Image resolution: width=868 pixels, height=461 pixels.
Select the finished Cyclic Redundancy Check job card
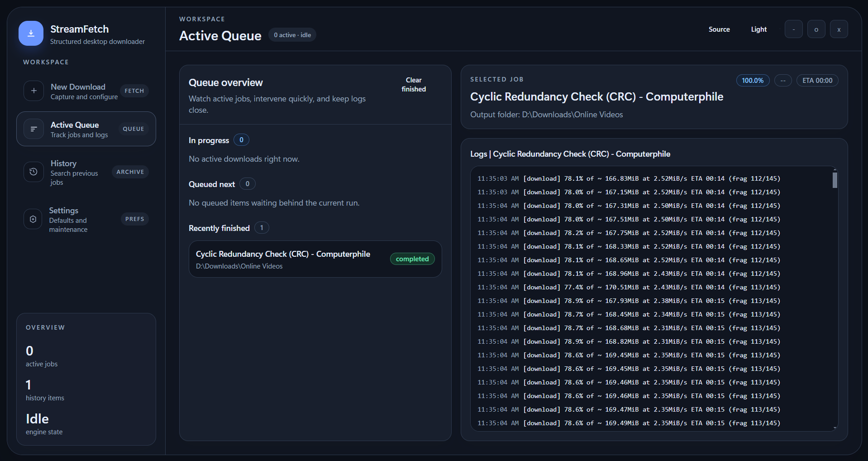(x=315, y=259)
